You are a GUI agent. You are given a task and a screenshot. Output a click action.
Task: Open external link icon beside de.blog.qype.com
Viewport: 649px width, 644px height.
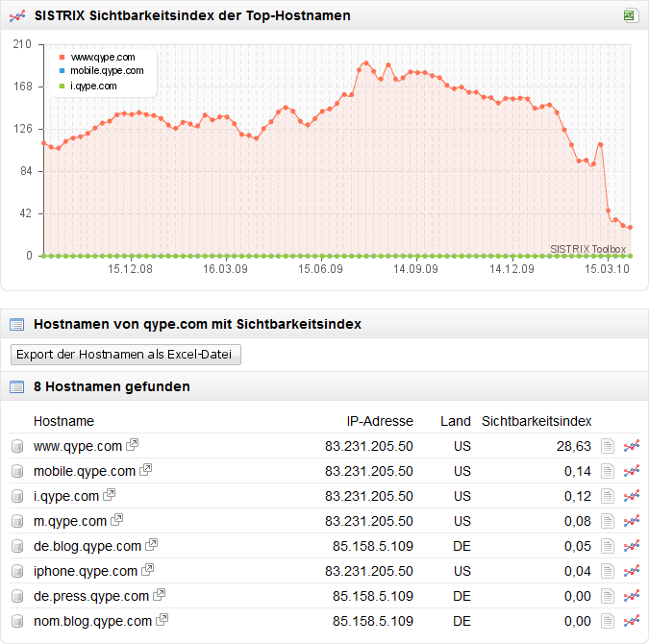(x=152, y=545)
